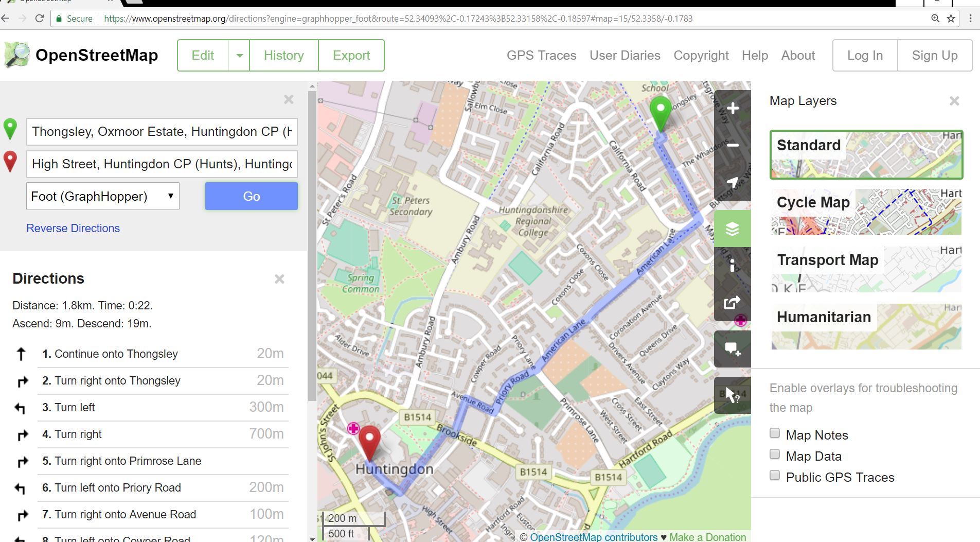Click Go to get directions
The width and height of the screenshot is (980, 542).
(252, 196)
